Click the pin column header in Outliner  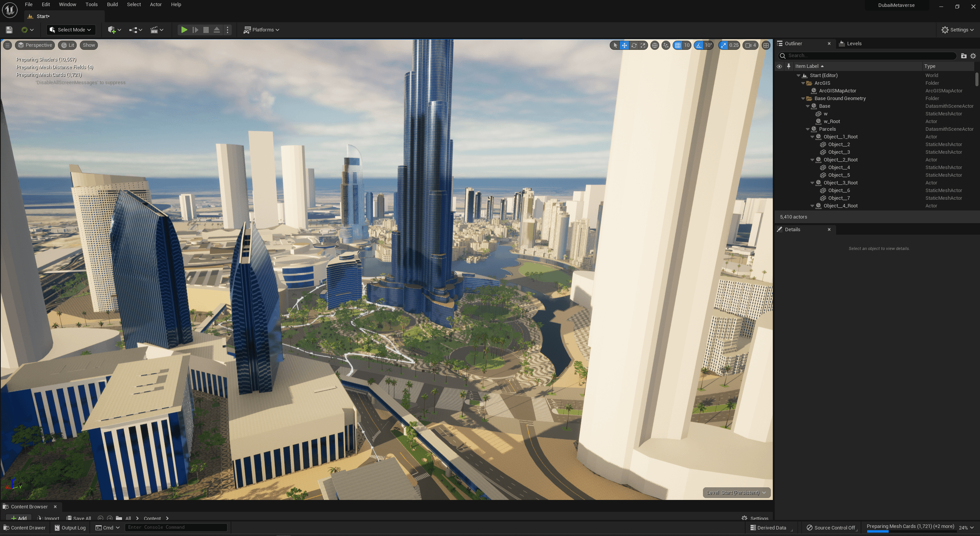(x=789, y=66)
